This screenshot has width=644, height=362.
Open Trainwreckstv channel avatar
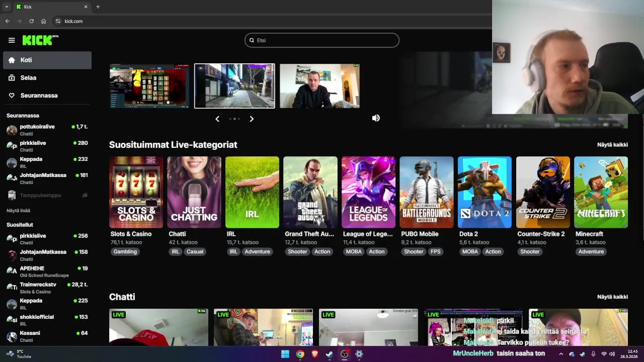pyautogui.click(x=12, y=288)
